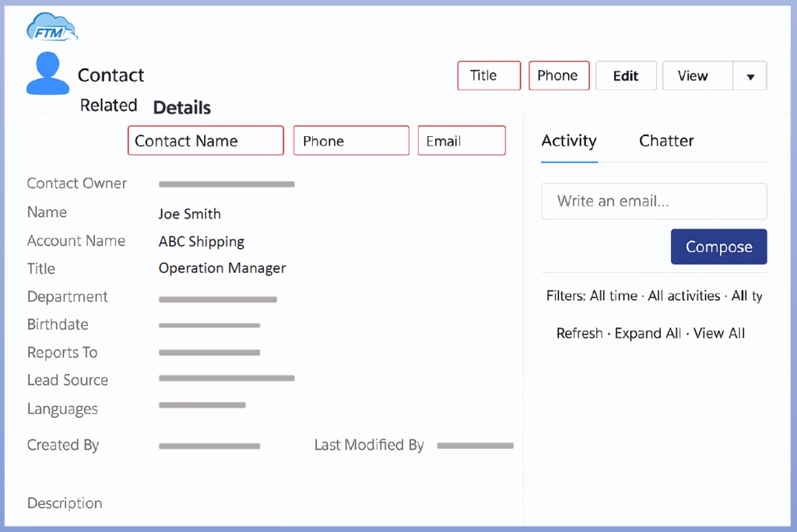Click the View All link

pos(719,334)
